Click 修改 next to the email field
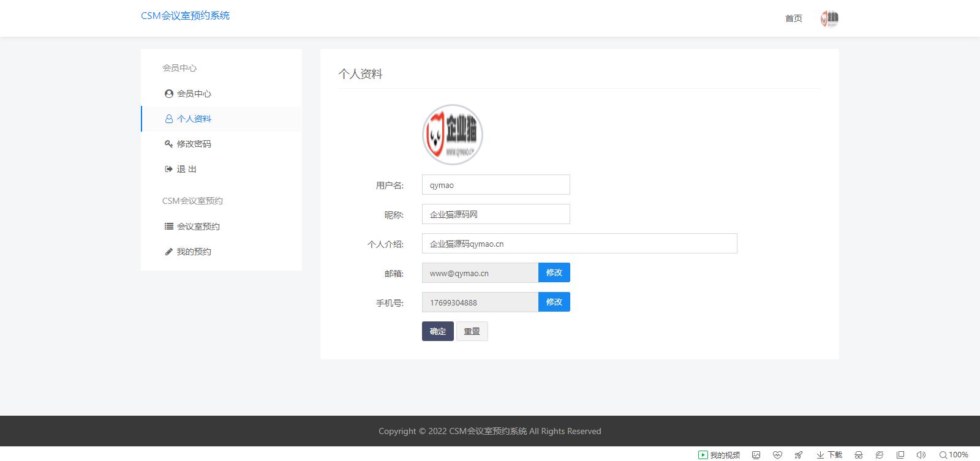This screenshot has height=461, width=980. [x=554, y=272]
